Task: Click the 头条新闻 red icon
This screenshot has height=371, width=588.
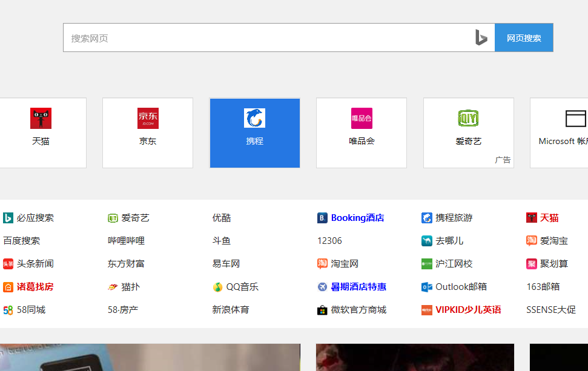Action: [x=8, y=264]
